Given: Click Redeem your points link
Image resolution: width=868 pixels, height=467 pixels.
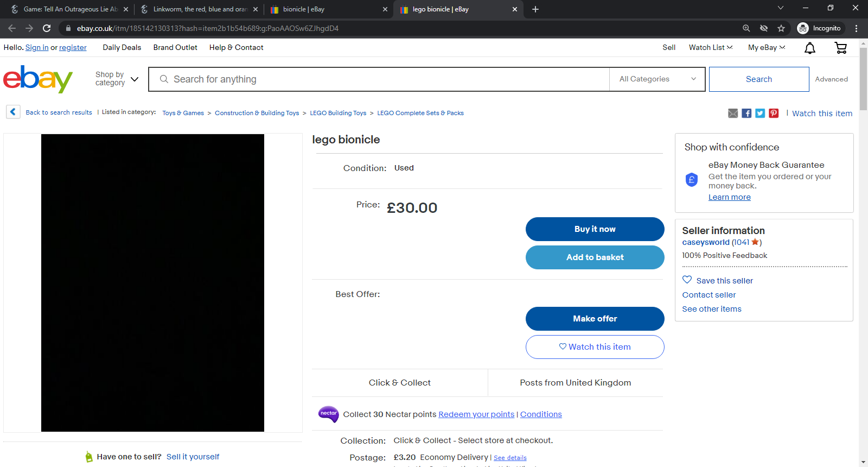Looking at the screenshot, I should [476, 414].
